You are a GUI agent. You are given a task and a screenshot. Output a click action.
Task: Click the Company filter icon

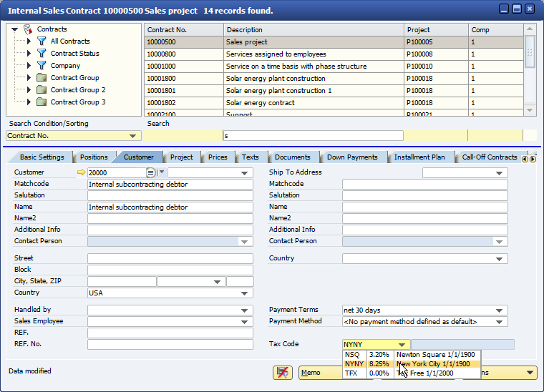(x=42, y=66)
